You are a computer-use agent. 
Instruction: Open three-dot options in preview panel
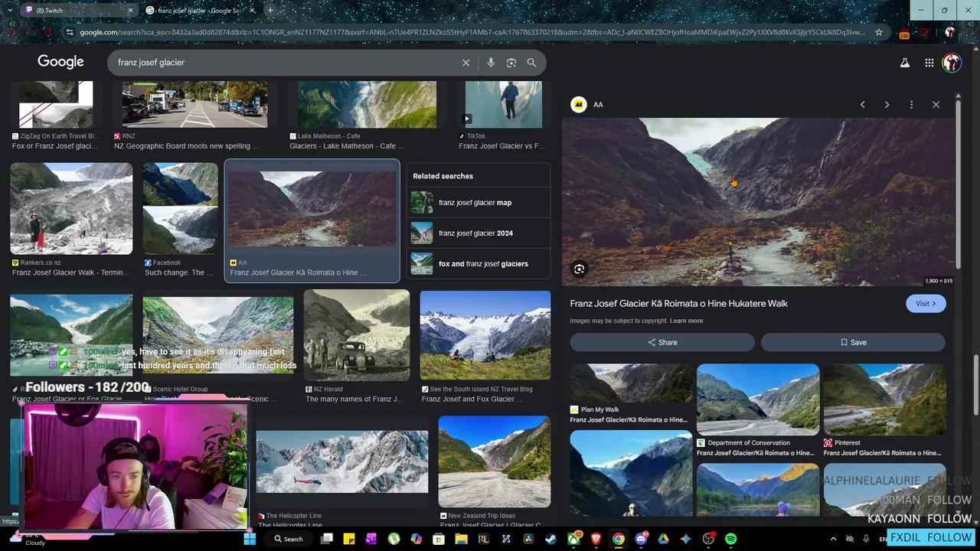(x=911, y=105)
